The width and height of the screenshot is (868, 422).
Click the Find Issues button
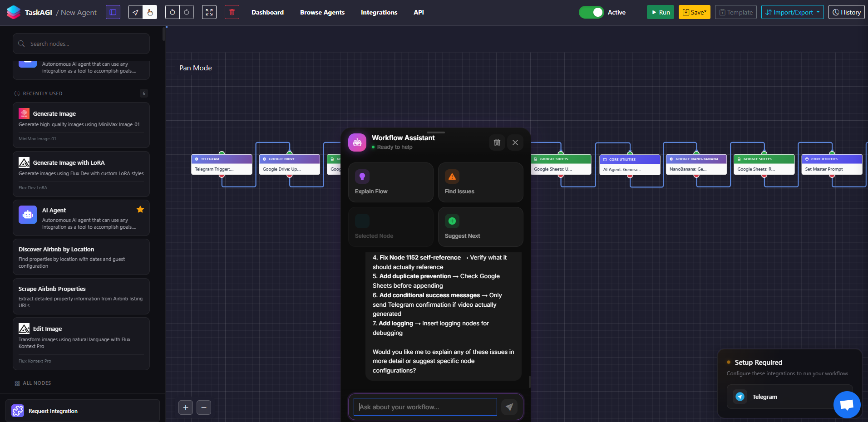[x=480, y=182]
